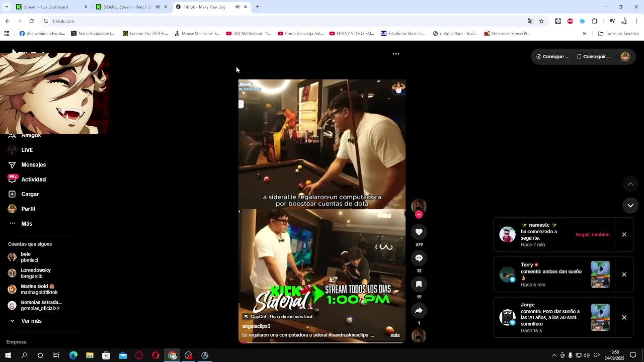Viewport: 644px width, 362px height.
Task: Open Chrome's three-dot menu
Action: 637,21
